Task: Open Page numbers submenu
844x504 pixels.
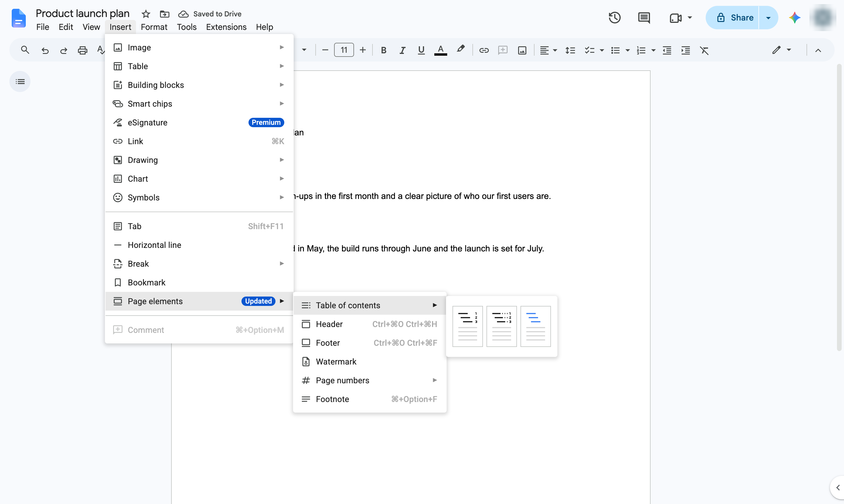Action: coord(370,380)
